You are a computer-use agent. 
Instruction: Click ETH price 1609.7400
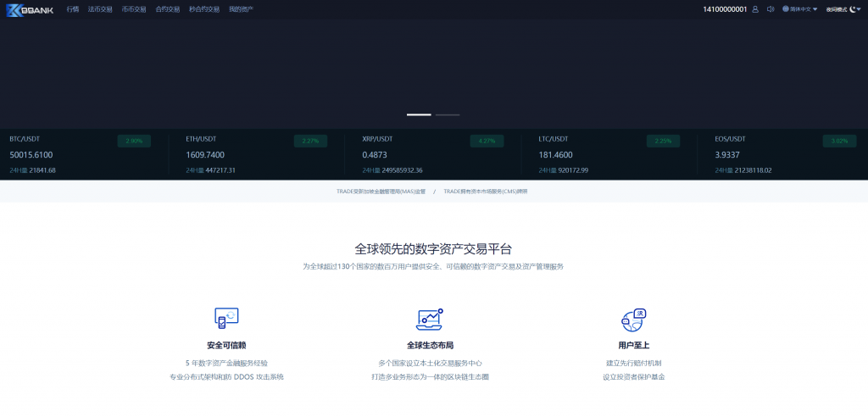(x=205, y=155)
